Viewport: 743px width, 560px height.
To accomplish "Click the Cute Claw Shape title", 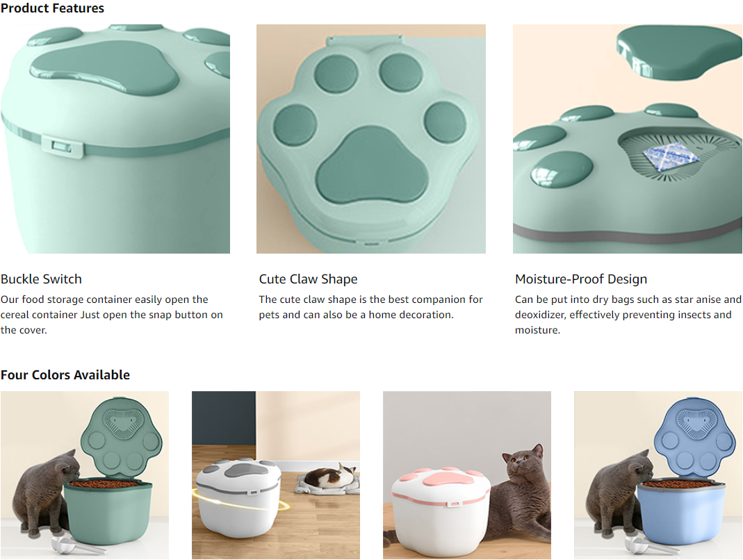I will (x=308, y=279).
